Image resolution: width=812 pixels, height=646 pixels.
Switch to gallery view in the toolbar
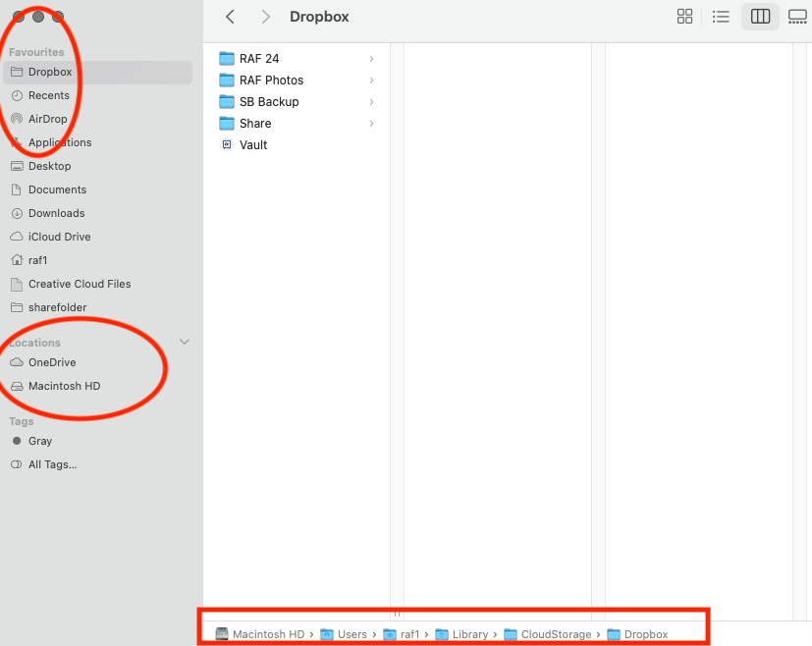796,17
